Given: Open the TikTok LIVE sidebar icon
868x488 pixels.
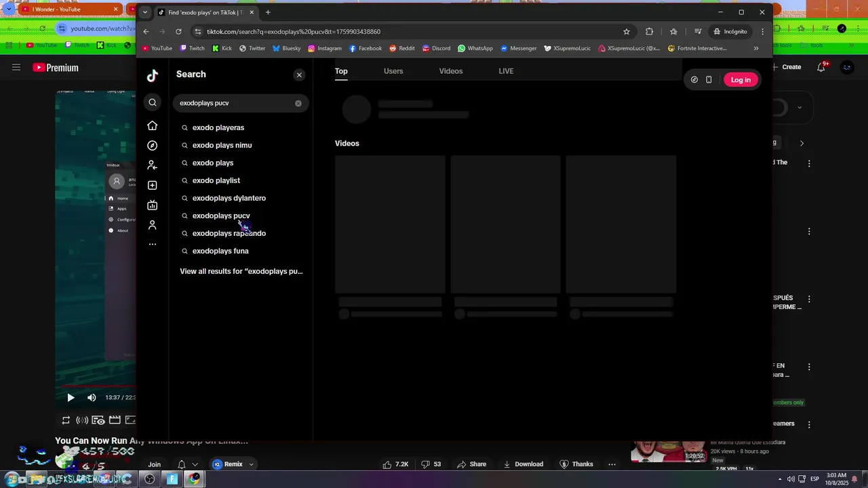Looking at the screenshot, I should (153, 205).
